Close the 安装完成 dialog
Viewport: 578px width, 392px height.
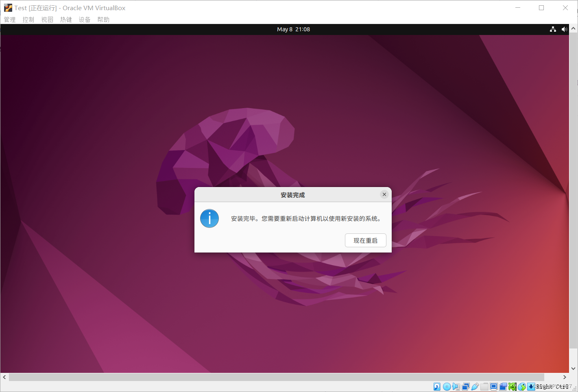click(x=384, y=194)
